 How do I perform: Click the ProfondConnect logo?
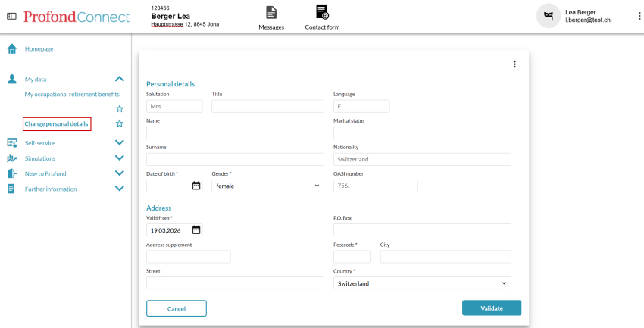click(77, 17)
